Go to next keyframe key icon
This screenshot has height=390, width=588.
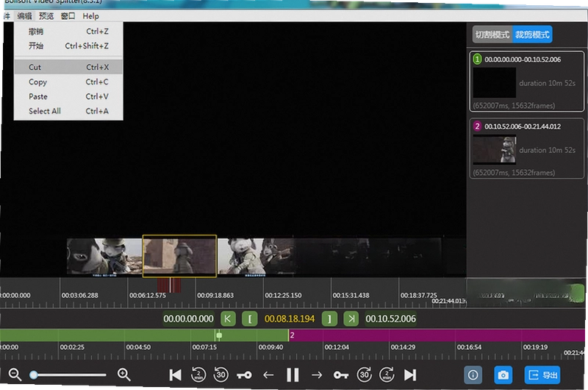341,375
